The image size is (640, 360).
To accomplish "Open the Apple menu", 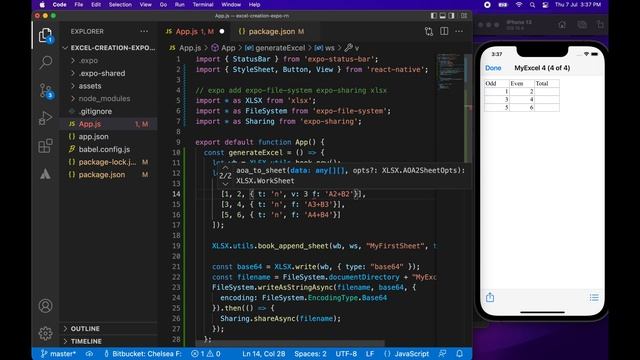I will [x=42, y=5].
